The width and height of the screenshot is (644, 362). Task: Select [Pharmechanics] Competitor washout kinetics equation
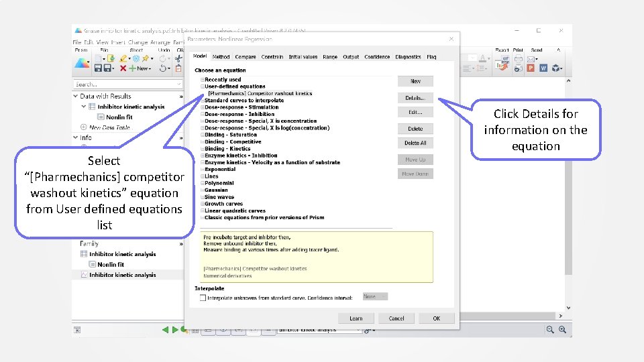click(x=260, y=93)
